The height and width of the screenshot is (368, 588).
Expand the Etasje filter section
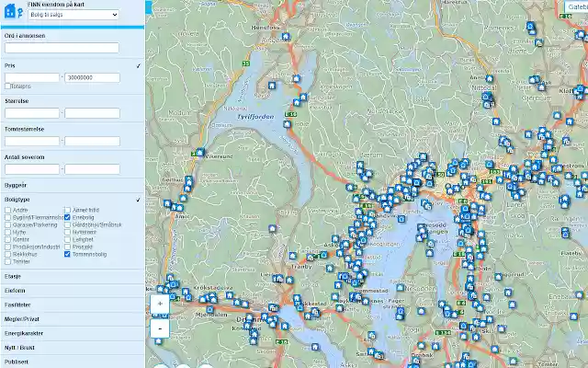click(73, 276)
